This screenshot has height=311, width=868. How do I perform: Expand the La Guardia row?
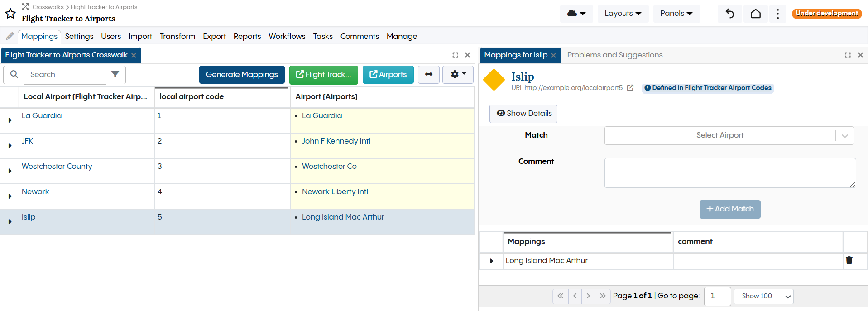point(10,120)
